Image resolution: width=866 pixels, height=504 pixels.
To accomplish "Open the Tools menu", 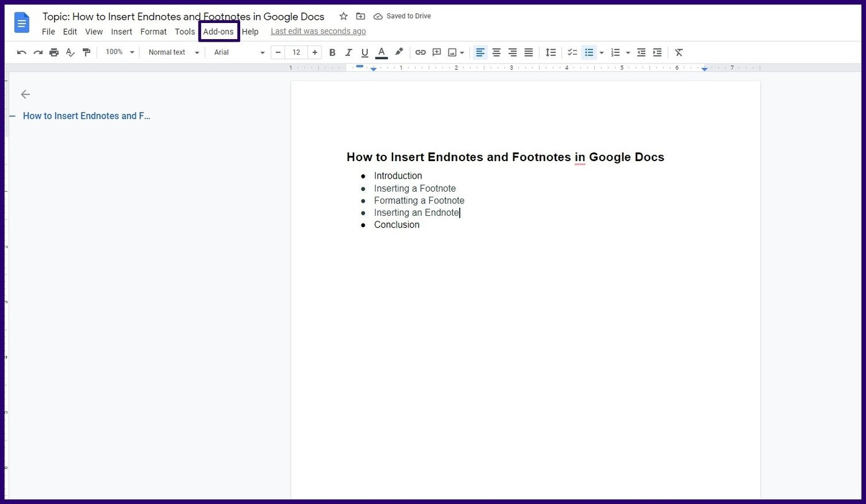I will pos(185,32).
